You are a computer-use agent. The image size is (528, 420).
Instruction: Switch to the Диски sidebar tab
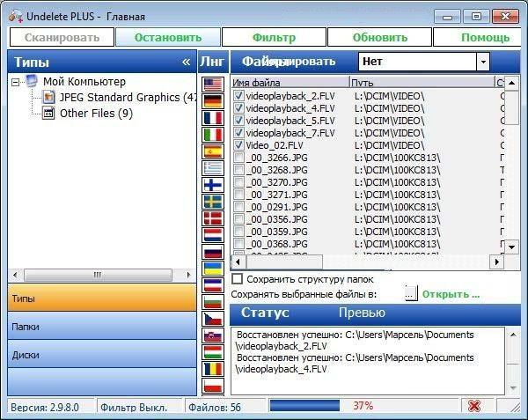[102, 354]
